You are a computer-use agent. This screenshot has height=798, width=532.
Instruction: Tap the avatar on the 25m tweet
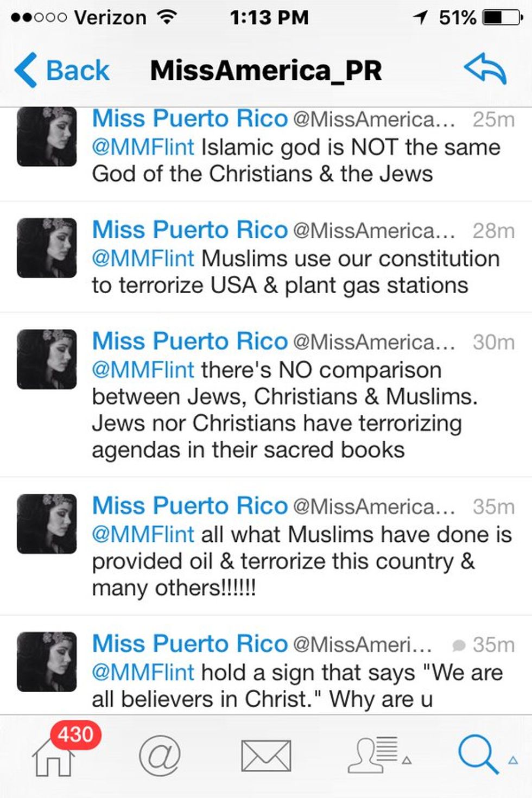[47, 137]
